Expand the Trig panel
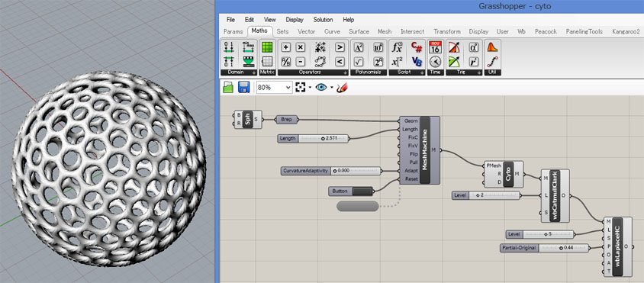 tap(480, 72)
